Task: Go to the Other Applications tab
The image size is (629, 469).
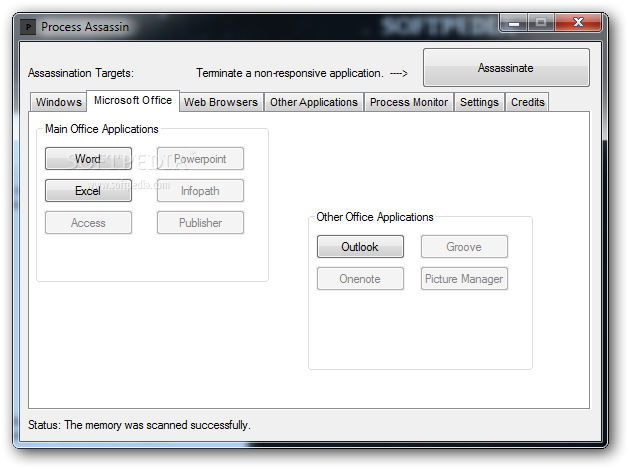Action: click(314, 102)
